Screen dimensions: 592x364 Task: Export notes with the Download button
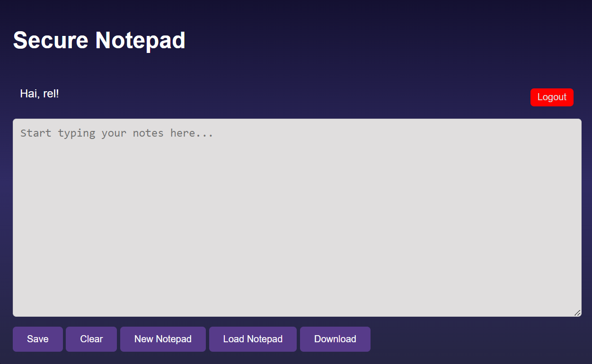pyautogui.click(x=335, y=339)
